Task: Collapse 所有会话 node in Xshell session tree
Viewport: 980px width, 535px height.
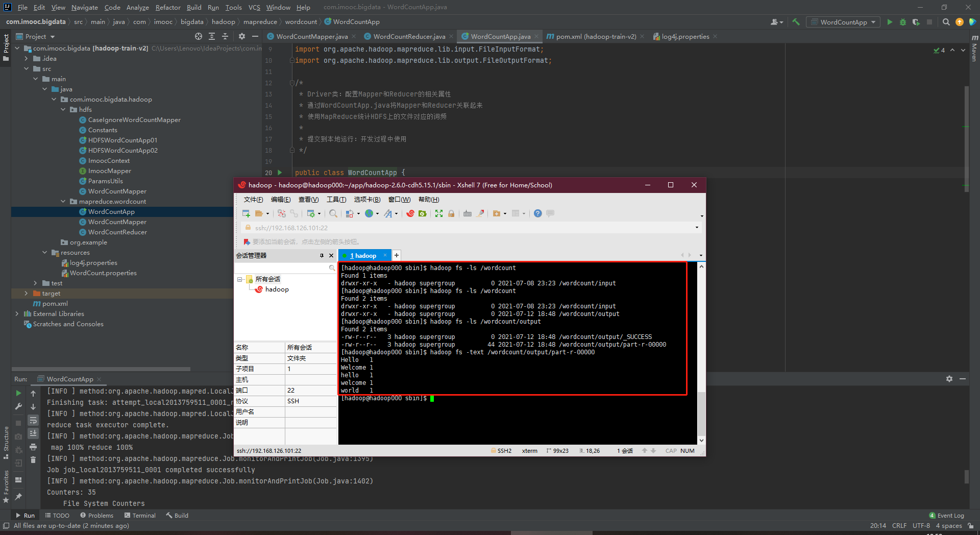Action: click(x=240, y=279)
